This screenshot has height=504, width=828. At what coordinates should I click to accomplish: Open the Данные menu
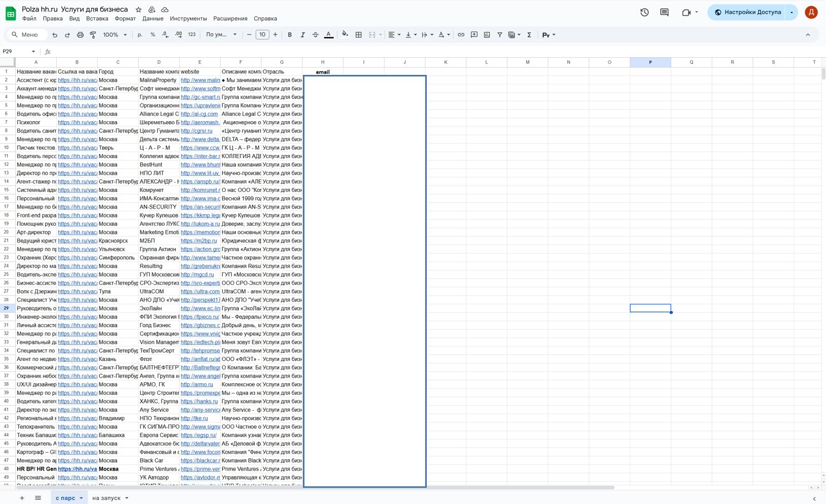(x=152, y=19)
